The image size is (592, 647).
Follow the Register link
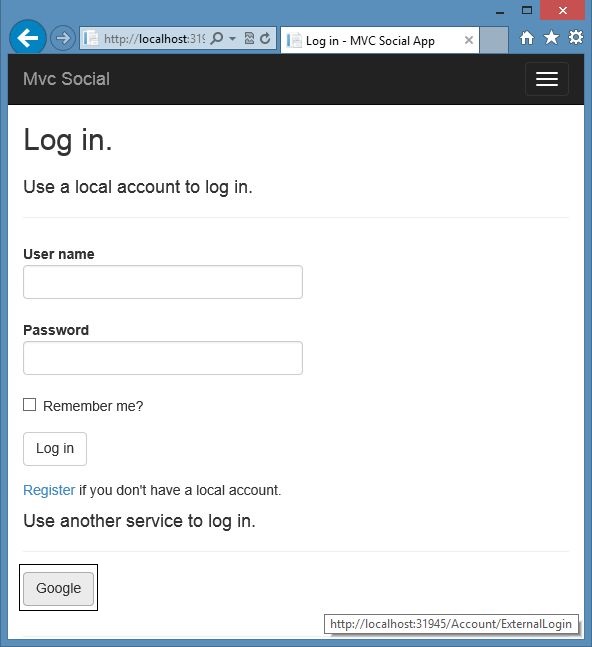49,490
